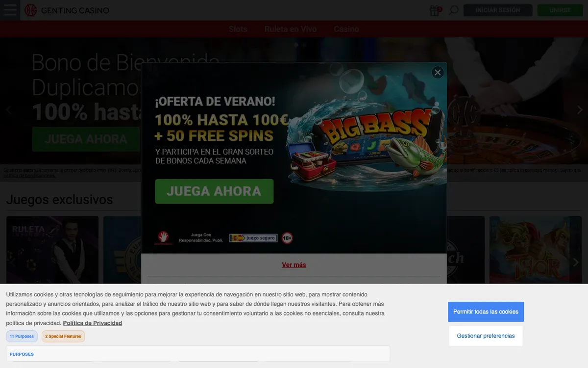Screen dimensions: 588x368
Task: Click the 18+ age restriction badge
Action: coord(287,238)
